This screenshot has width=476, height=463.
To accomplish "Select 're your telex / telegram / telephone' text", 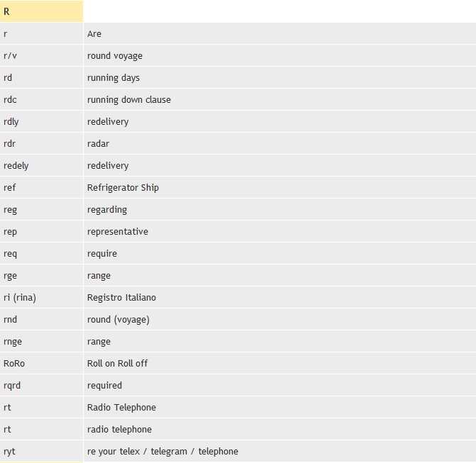I will [162, 452].
